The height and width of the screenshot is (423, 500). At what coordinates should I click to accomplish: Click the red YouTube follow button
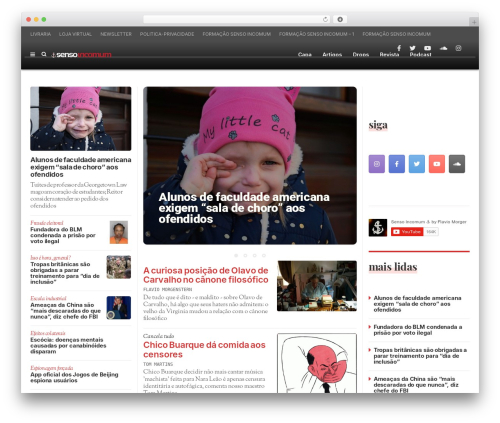coord(437,164)
